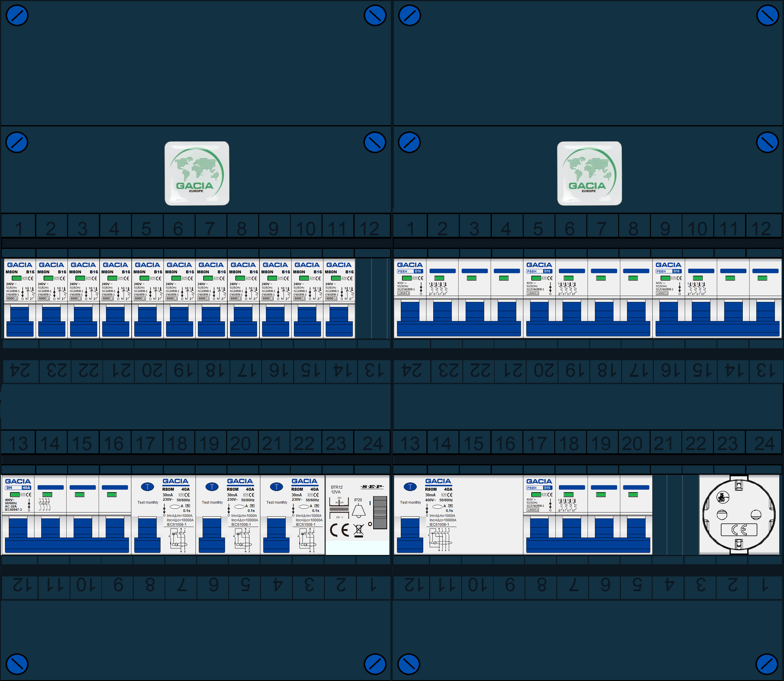Toggle the M80N B16 breaker under slot 1
784x681 pixels.
20,321
